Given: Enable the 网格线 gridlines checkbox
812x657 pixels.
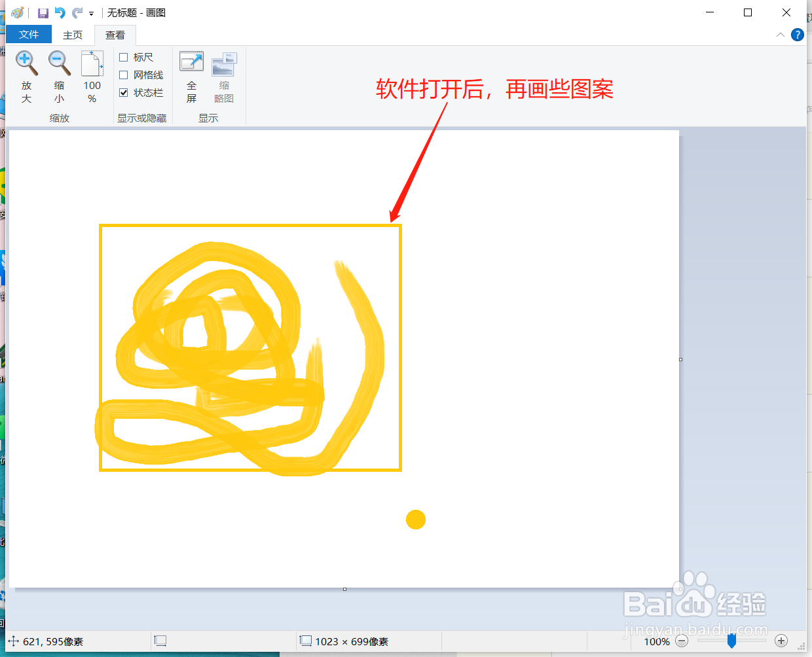Looking at the screenshot, I should 124,75.
